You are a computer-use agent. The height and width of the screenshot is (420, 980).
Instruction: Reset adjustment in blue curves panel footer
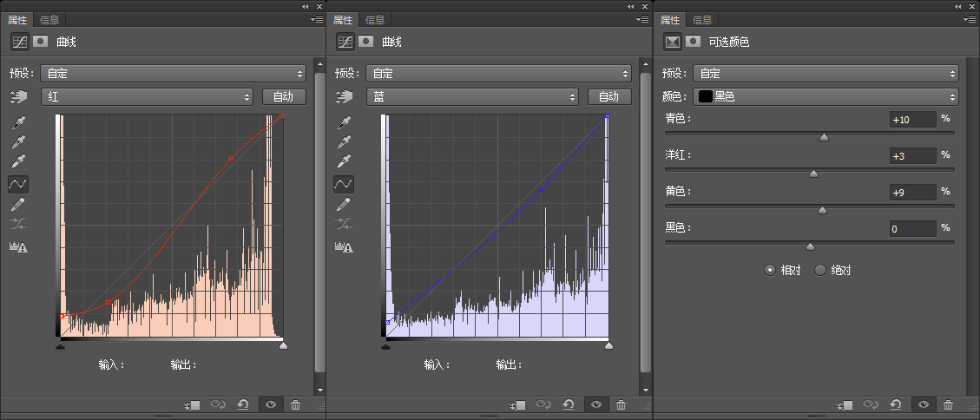(569, 405)
